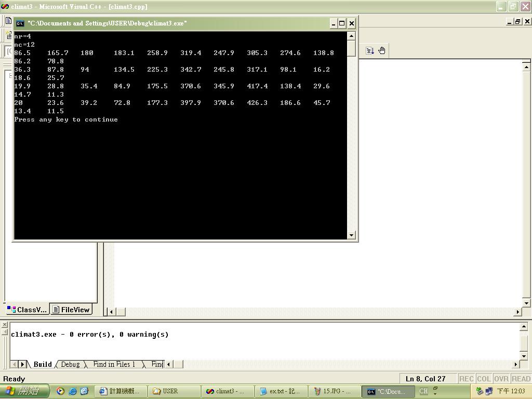Switch to the ClassView tab

tap(27, 310)
